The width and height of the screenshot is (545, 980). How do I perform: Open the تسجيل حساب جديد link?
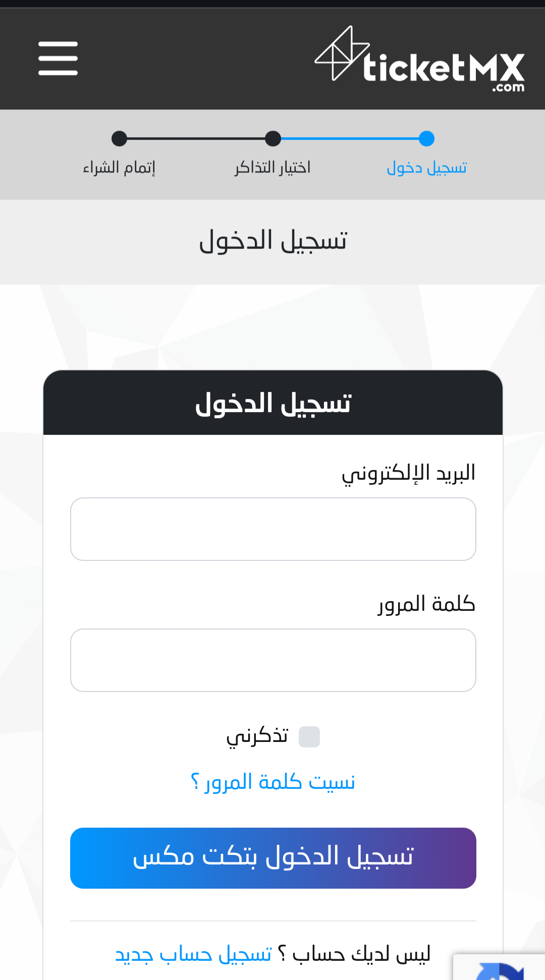pyautogui.click(x=193, y=954)
